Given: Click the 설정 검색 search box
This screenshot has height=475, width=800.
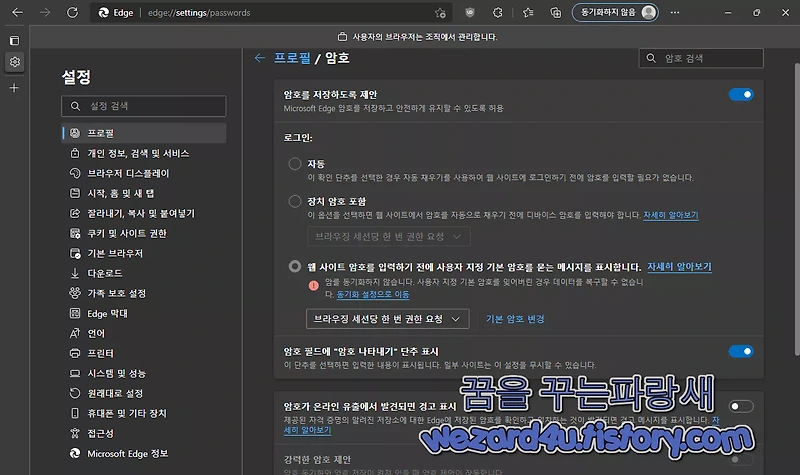Looking at the screenshot, I should pos(143,106).
